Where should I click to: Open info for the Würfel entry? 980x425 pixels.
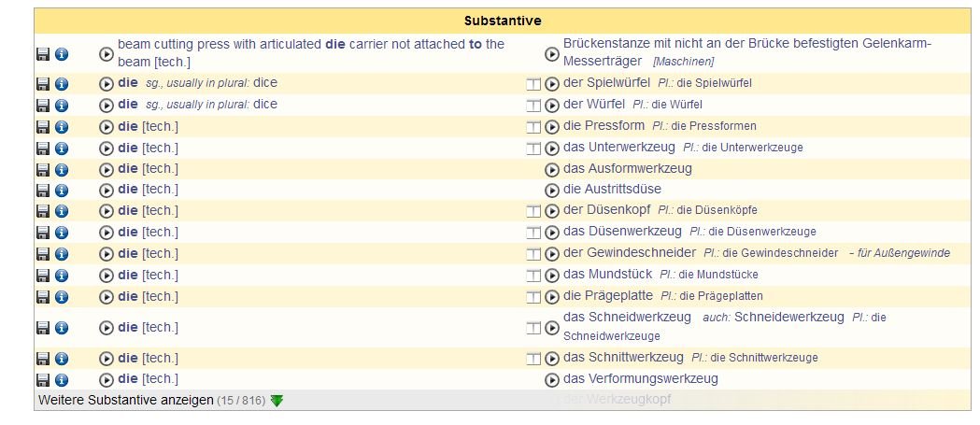[62, 106]
